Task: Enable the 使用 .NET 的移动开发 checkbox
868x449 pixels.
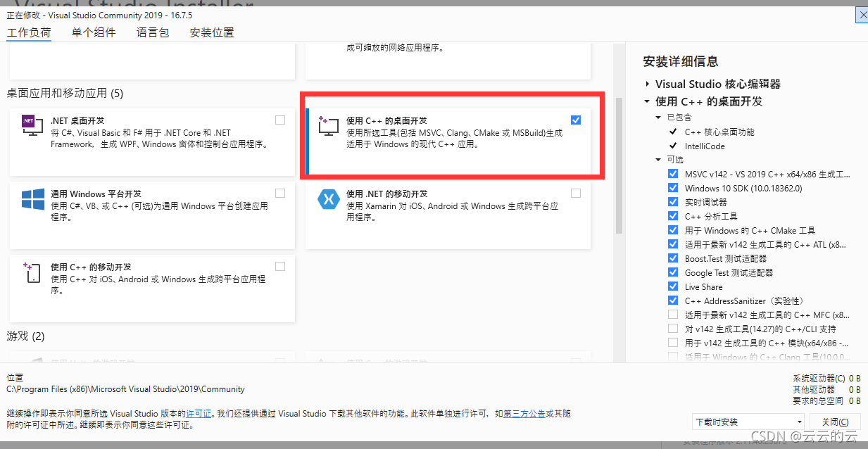Action: tap(576, 193)
